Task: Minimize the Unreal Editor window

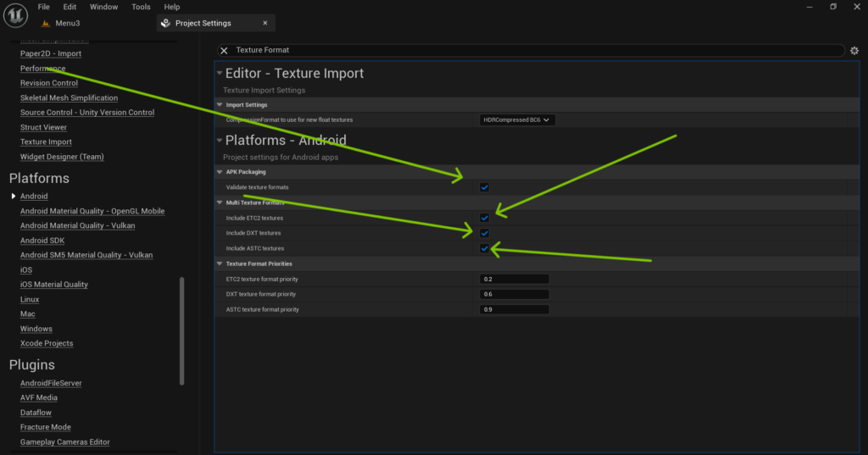Action: pos(810,7)
